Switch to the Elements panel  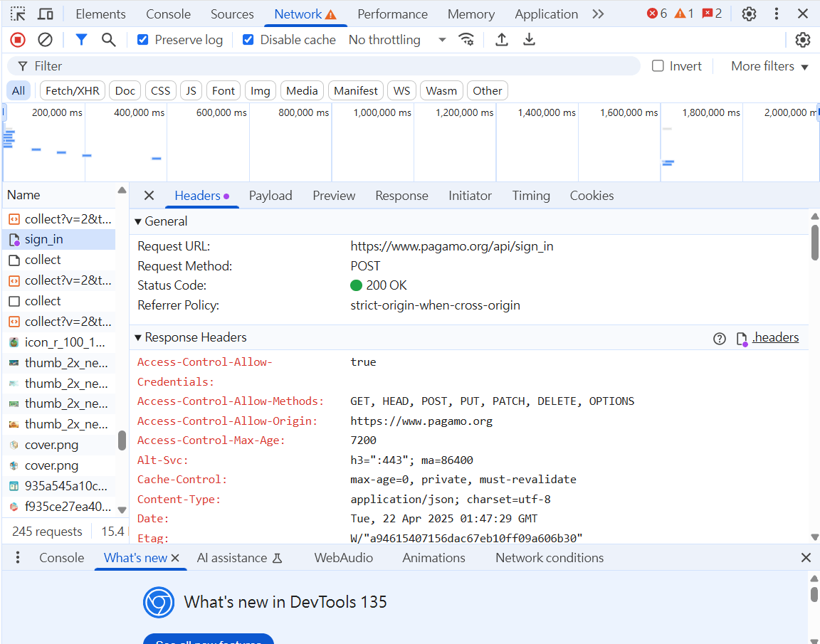(x=100, y=14)
